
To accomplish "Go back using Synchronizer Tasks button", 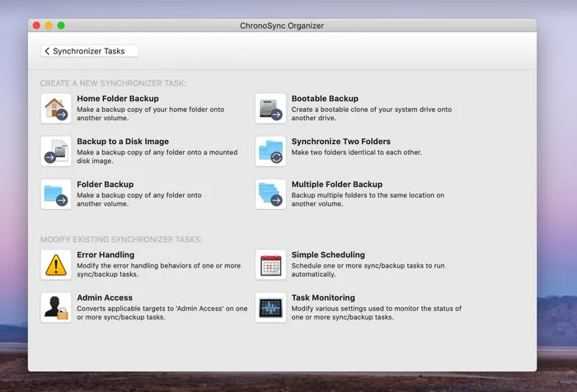I will tap(89, 51).
